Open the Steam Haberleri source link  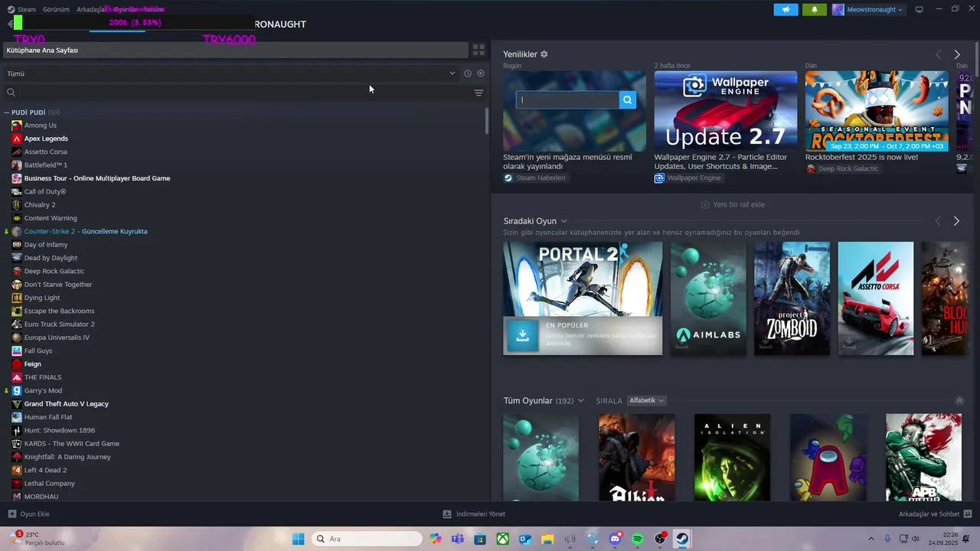(x=534, y=178)
